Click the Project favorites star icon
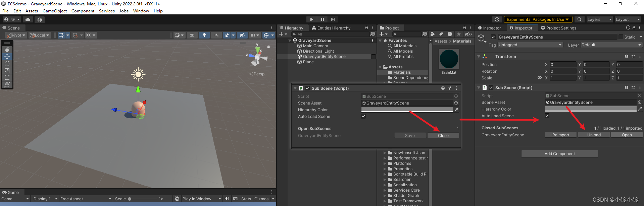This screenshot has height=206, width=644. coord(459,34)
